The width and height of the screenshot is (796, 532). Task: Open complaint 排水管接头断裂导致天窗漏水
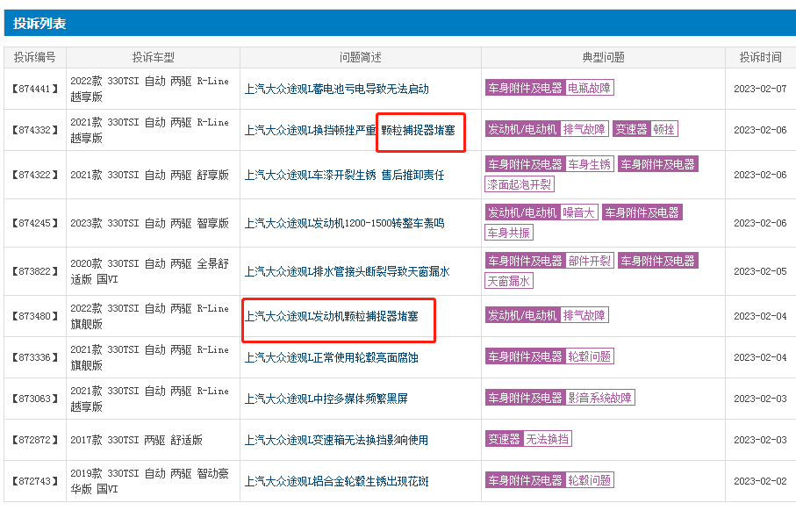[348, 271]
